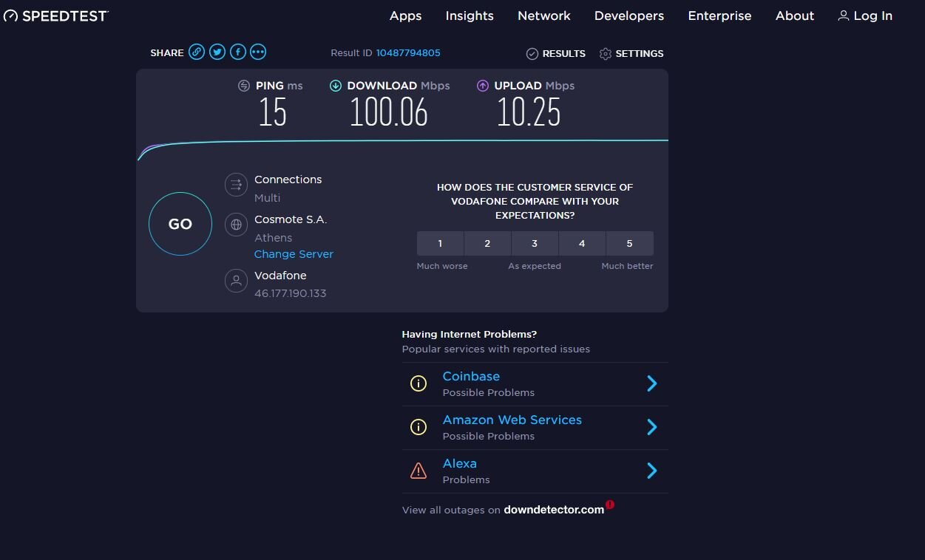Click the Coinbase warning info icon

point(419,383)
